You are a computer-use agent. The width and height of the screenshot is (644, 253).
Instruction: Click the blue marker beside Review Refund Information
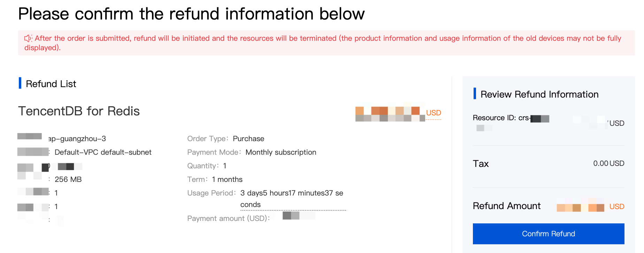click(x=475, y=94)
